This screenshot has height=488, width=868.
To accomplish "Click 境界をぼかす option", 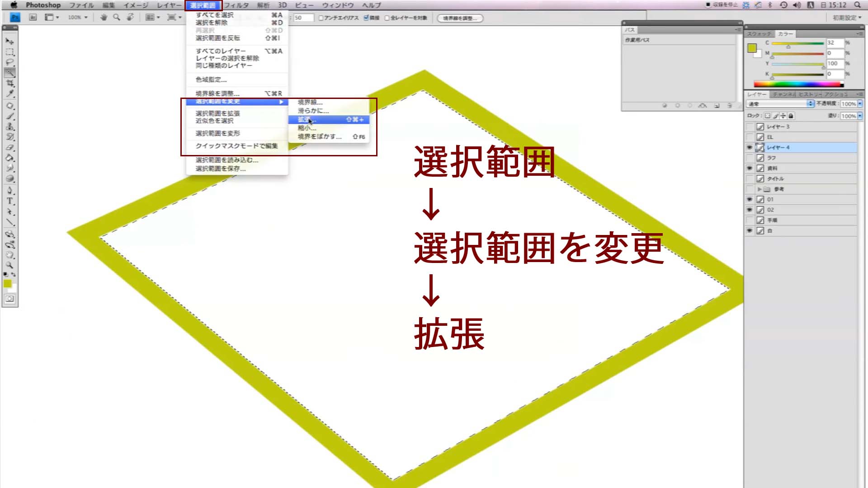I will (x=319, y=136).
